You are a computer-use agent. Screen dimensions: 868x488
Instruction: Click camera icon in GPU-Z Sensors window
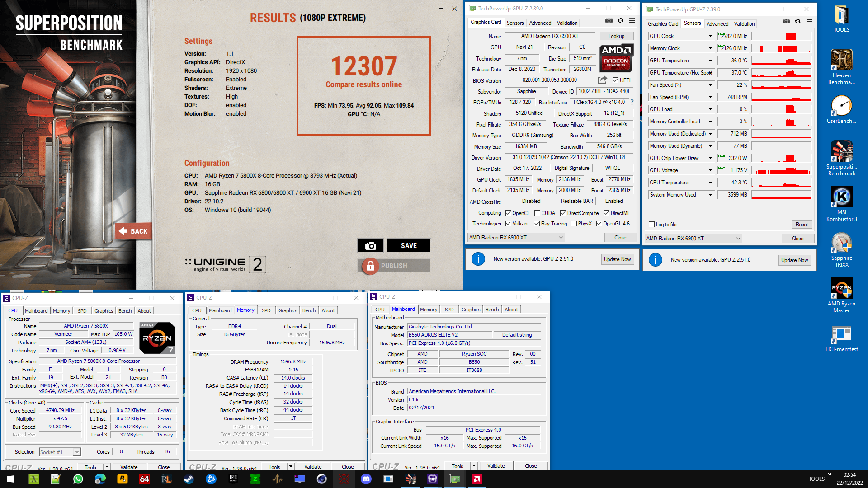[x=786, y=22]
